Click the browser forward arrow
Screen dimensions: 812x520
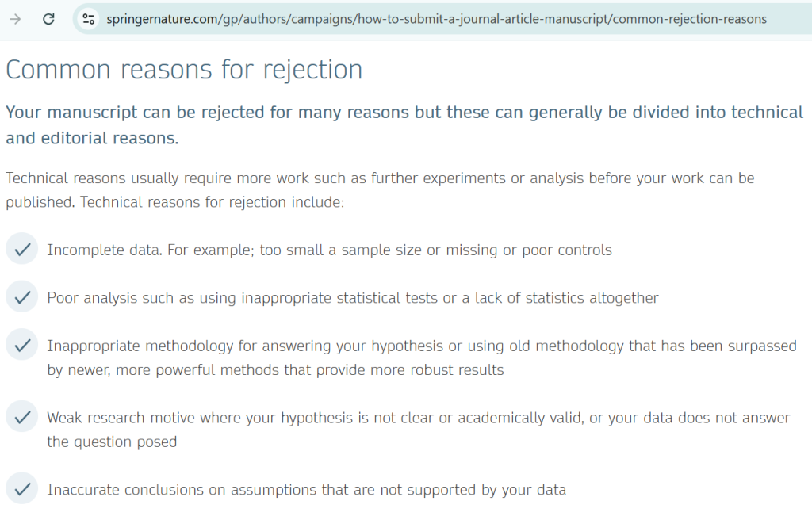[x=15, y=19]
